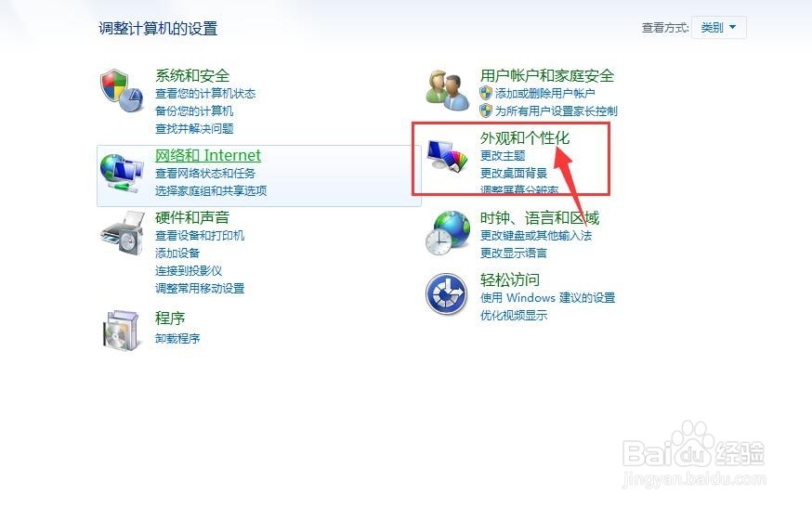This screenshot has height=507, width=812.
Task: Click 查看设备和打印机 link
Action: point(200,236)
